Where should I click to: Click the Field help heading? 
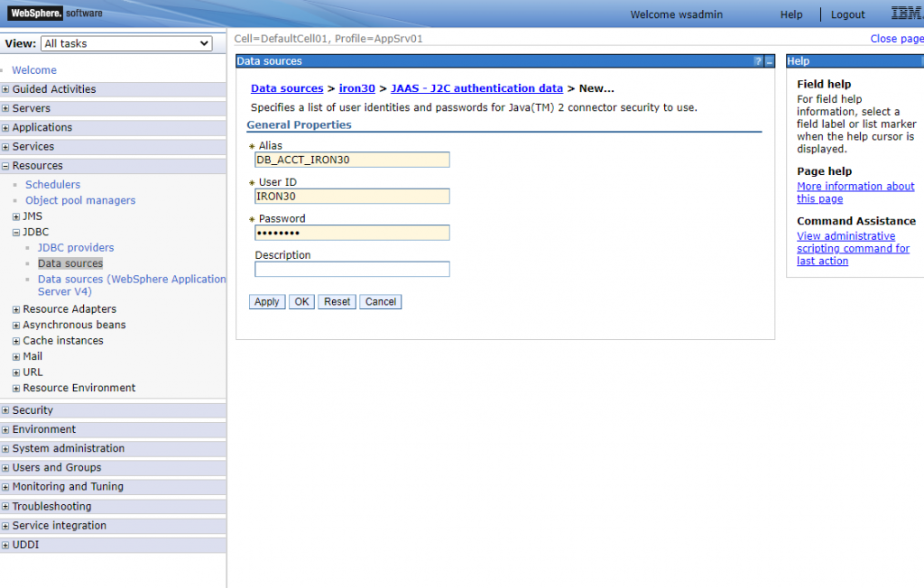(824, 84)
